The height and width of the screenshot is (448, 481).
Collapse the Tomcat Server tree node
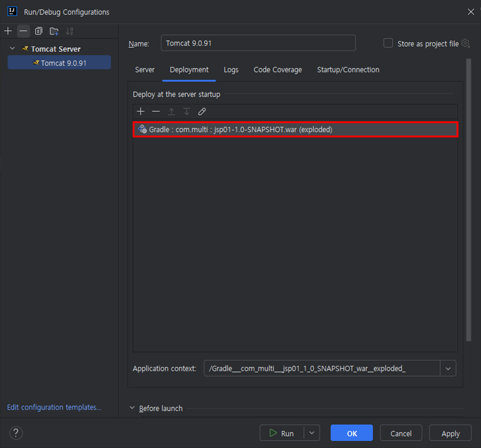(x=12, y=48)
